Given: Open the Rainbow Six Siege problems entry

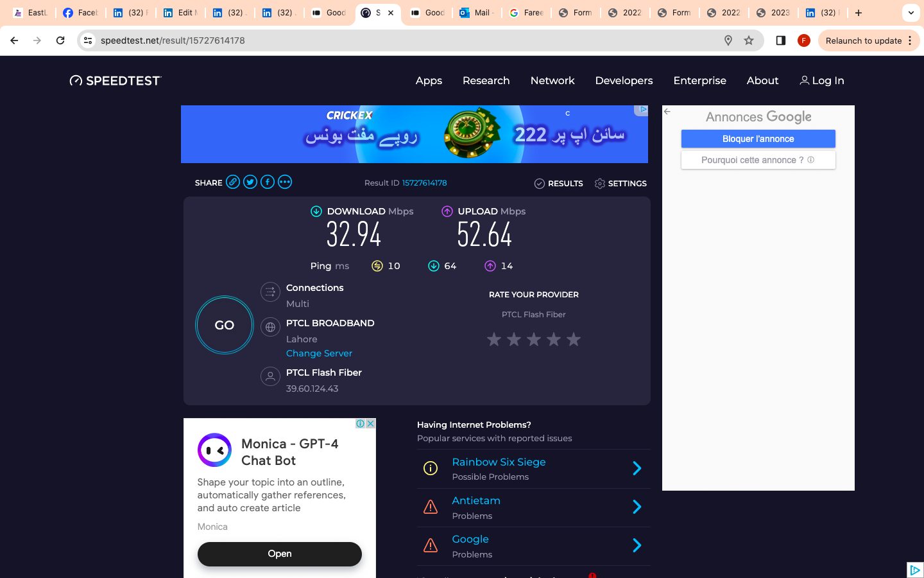Looking at the screenshot, I should pyautogui.click(x=499, y=462).
